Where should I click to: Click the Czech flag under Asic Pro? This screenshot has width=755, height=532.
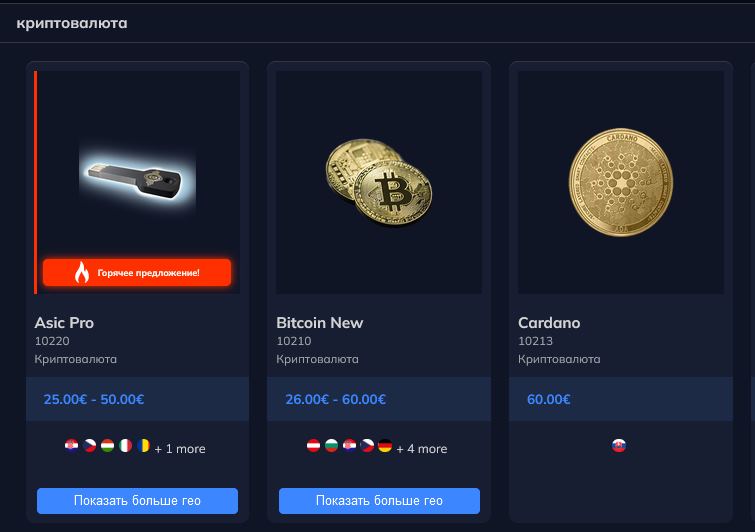tap(89, 446)
